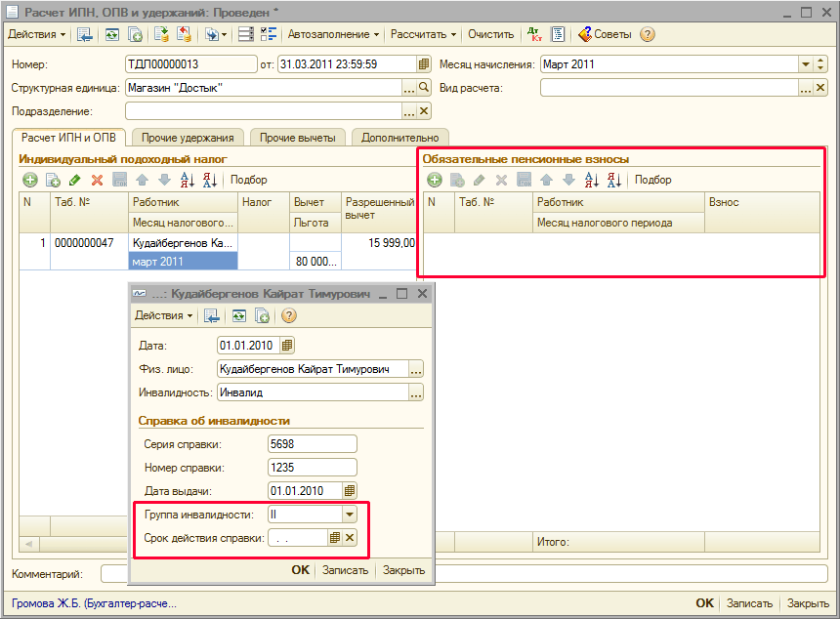The height and width of the screenshot is (619, 840).
Task: Open the Месяц начисления dropdown arrow
Action: pyautogui.click(x=807, y=65)
